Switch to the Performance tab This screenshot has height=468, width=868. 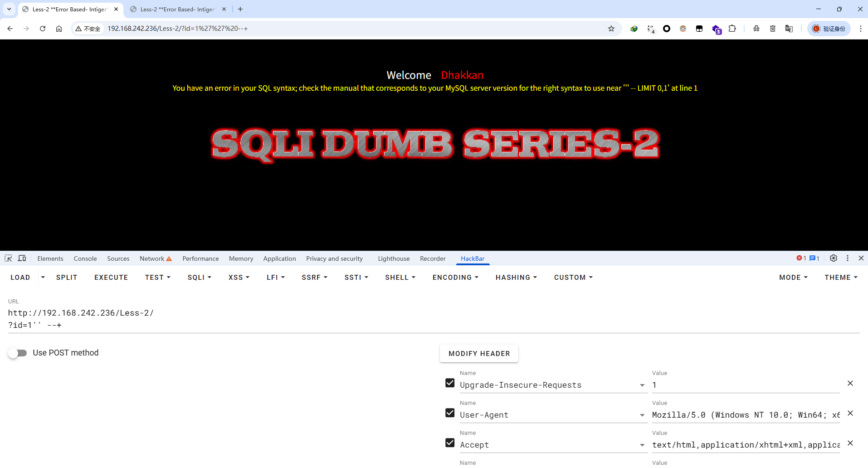click(x=200, y=258)
